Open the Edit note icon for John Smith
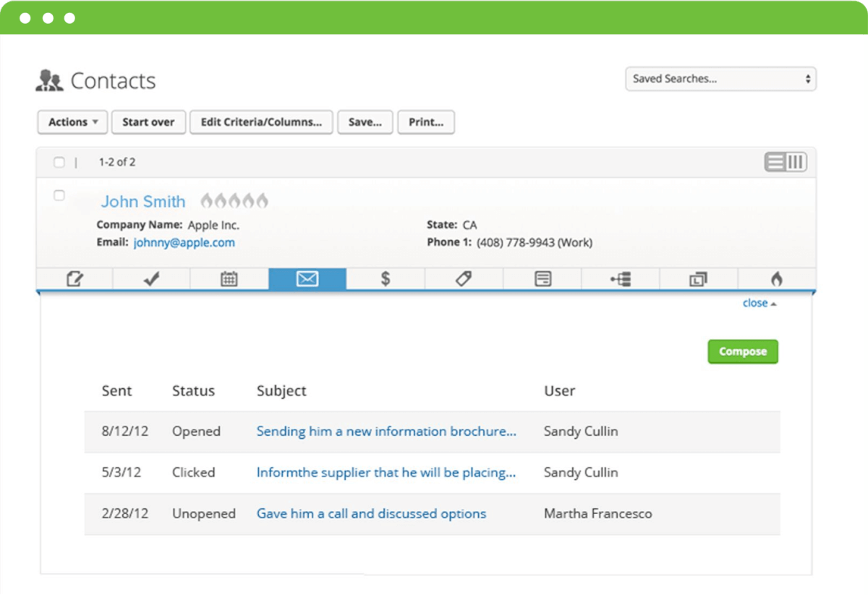 (x=76, y=278)
